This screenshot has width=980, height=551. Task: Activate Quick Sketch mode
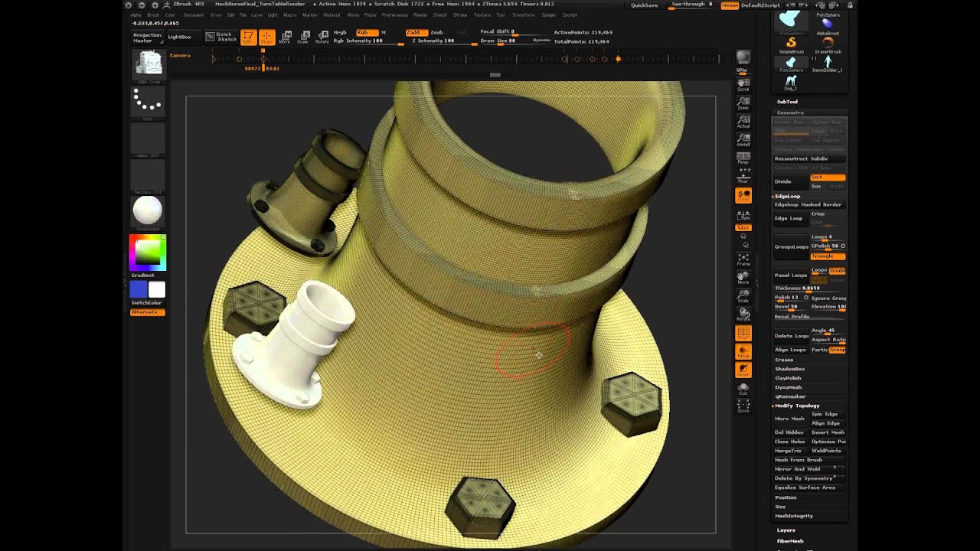pyautogui.click(x=220, y=36)
